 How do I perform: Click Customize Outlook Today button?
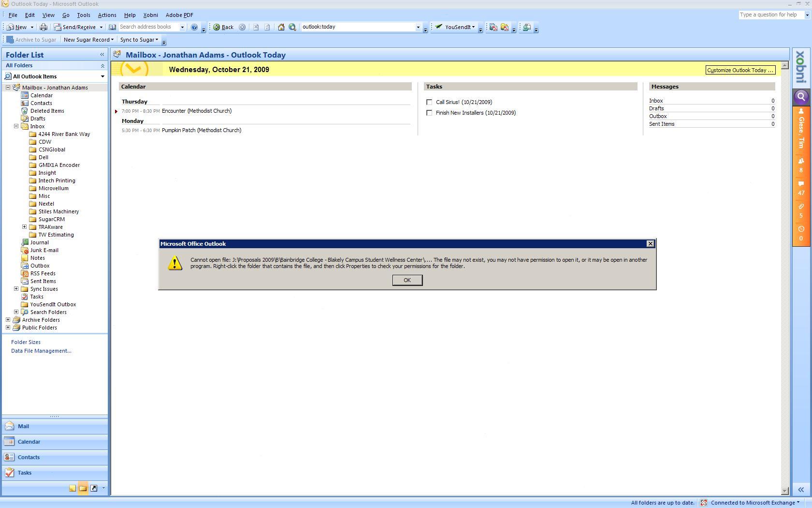pos(740,70)
